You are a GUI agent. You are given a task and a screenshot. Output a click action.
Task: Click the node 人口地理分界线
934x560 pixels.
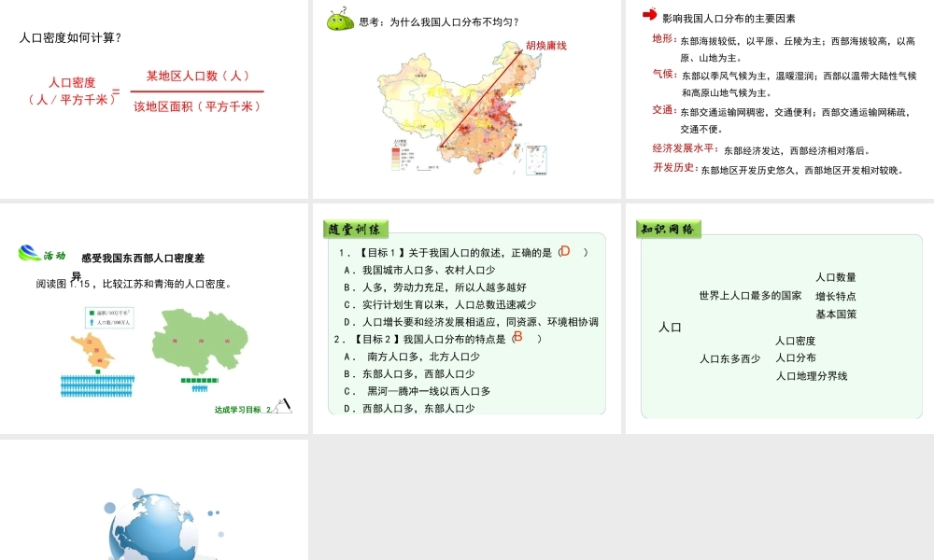point(812,375)
